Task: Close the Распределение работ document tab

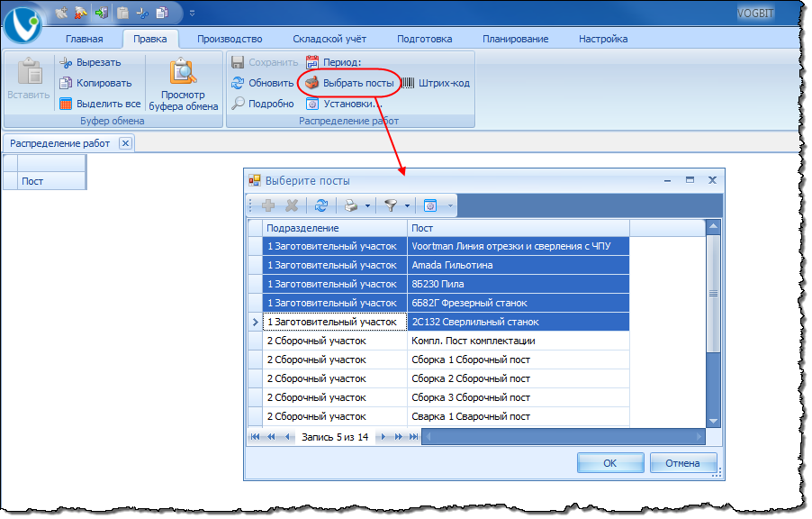Action: tap(125, 143)
